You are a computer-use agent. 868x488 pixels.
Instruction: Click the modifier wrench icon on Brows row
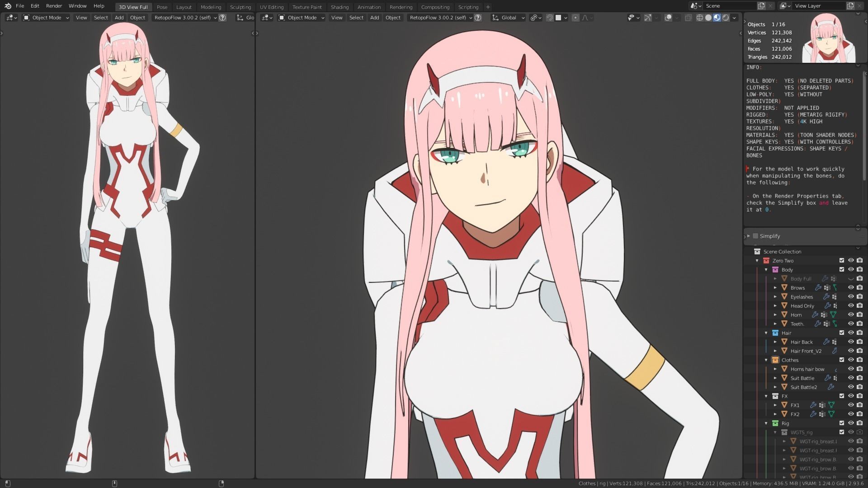[x=818, y=287]
